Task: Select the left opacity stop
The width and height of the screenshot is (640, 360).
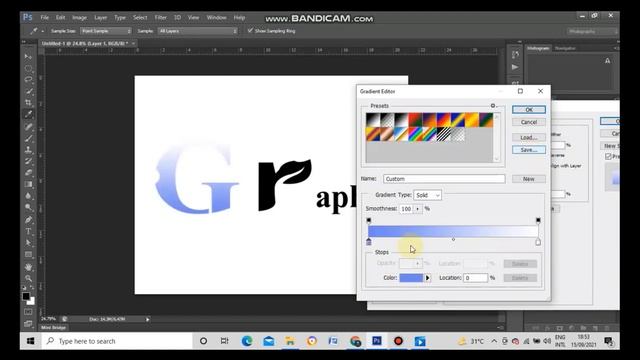Action: pyautogui.click(x=369, y=220)
